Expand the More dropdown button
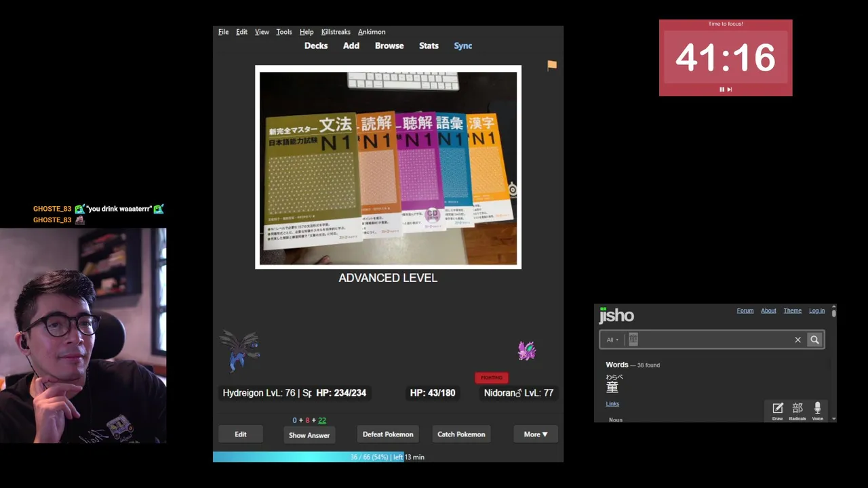Viewport: 868px width, 488px height. (x=536, y=434)
